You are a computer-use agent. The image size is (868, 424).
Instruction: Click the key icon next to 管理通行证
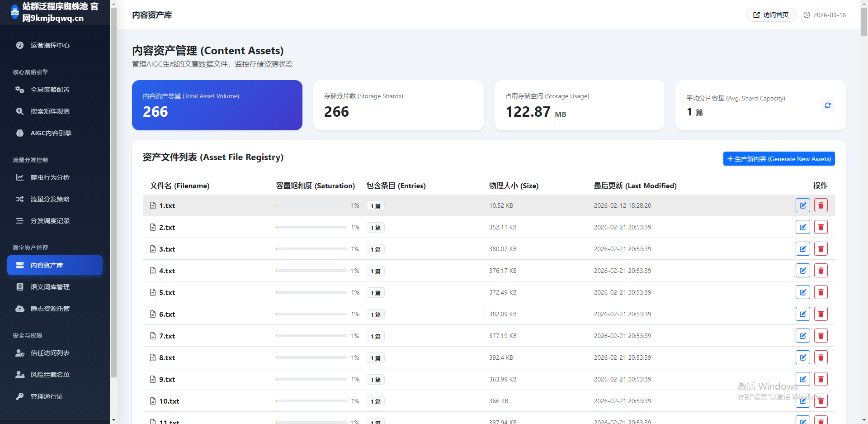pos(20,396)
